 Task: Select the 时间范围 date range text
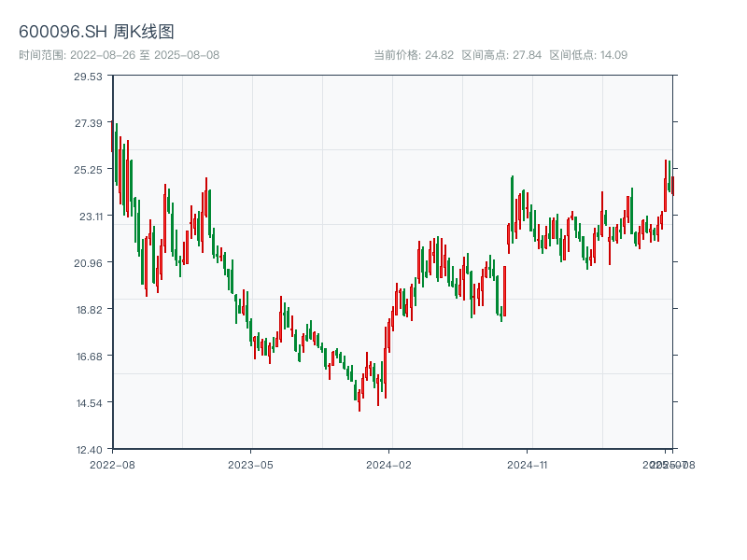coord(119,55)
